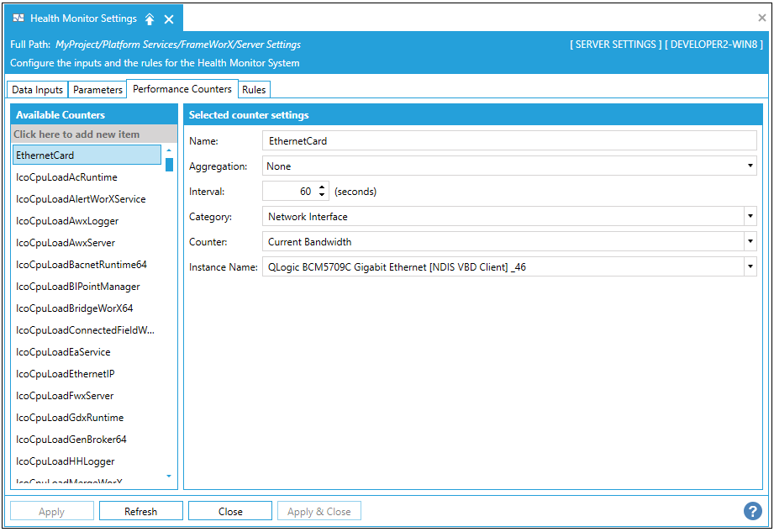Open the Counter dropdown list
774x532 pixels.
750,242
